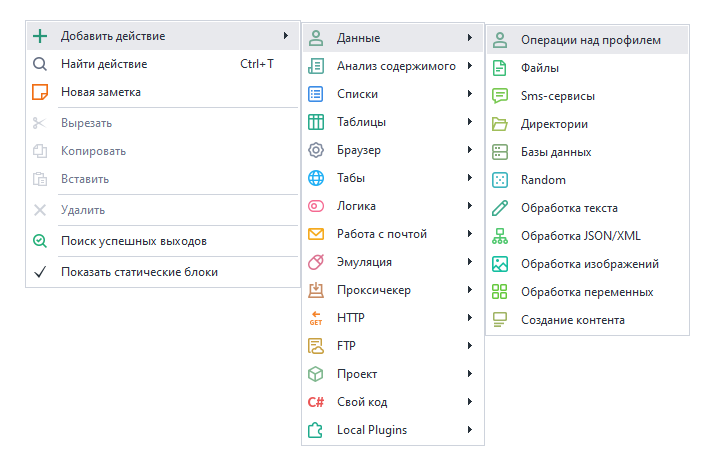Expand the Таблицы submenu arrow

click(x=469, y=122)
